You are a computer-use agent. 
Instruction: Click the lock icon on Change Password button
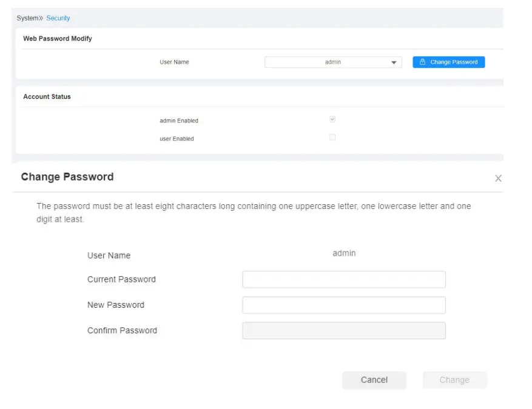[422, 62]
